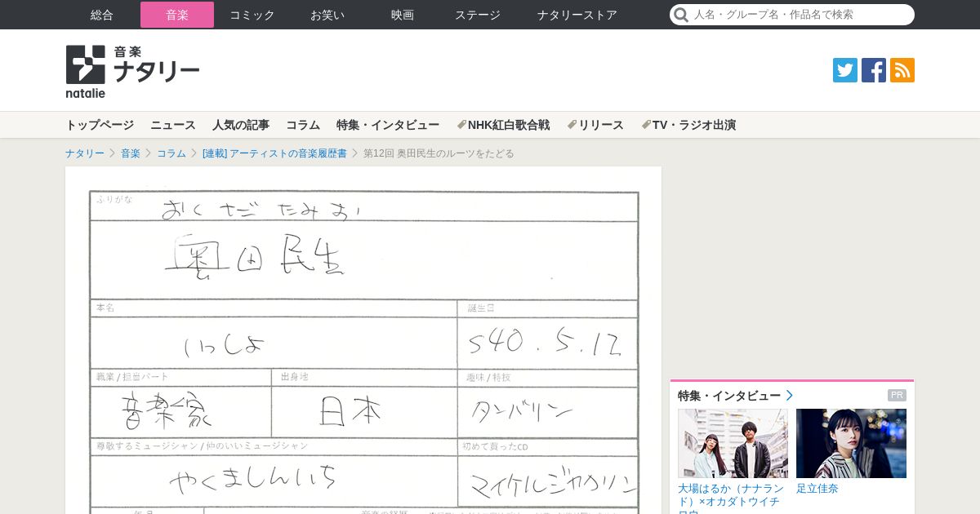Open the 大場はるか×オカダトウイチロウ thumbnail
Screen dimensions: 980x514
pos(733,443)
